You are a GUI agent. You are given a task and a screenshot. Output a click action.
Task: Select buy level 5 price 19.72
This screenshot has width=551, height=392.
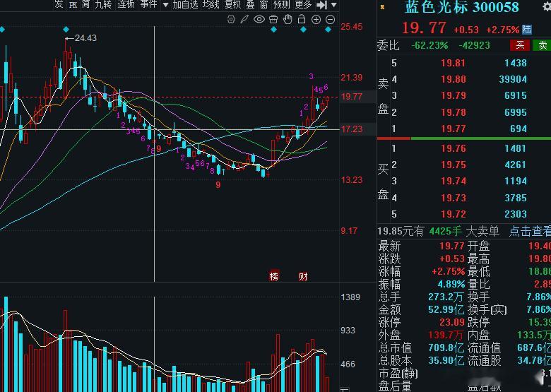click(454, 214)
